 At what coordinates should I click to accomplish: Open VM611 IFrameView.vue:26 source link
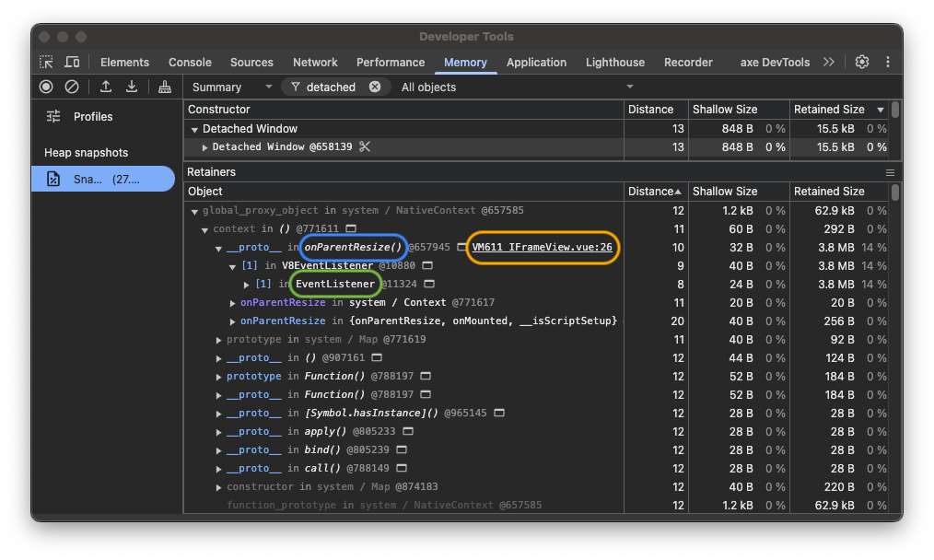542,247
